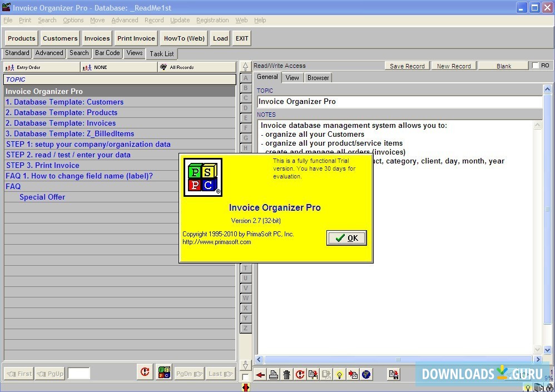Click the grayed document icon beside light bulb
The width and height of the screenshot is (555, 392).
point(326,375)
